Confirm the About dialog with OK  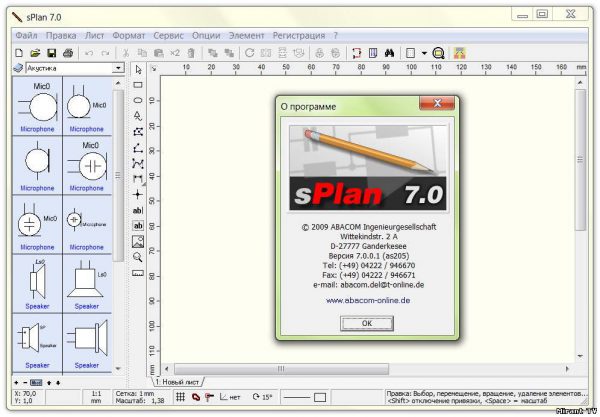pos(367,323)
